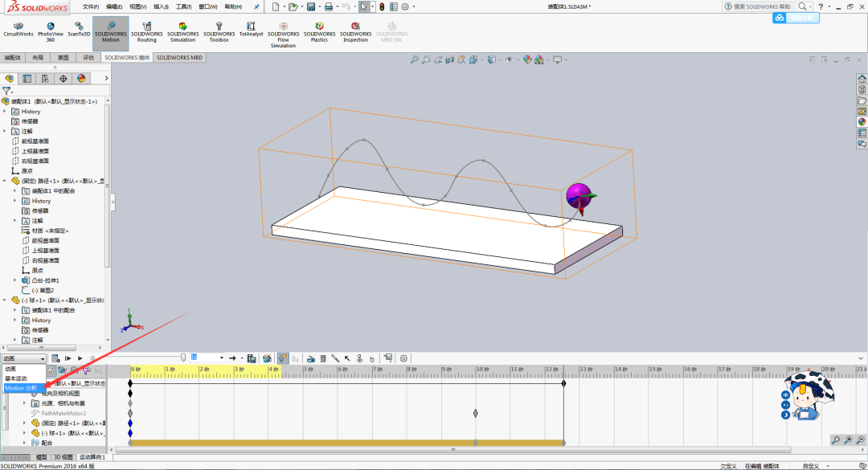Switch to the 运动算例1 study tab
Viewport: 868px width, 470px height.
click(92, 456)
